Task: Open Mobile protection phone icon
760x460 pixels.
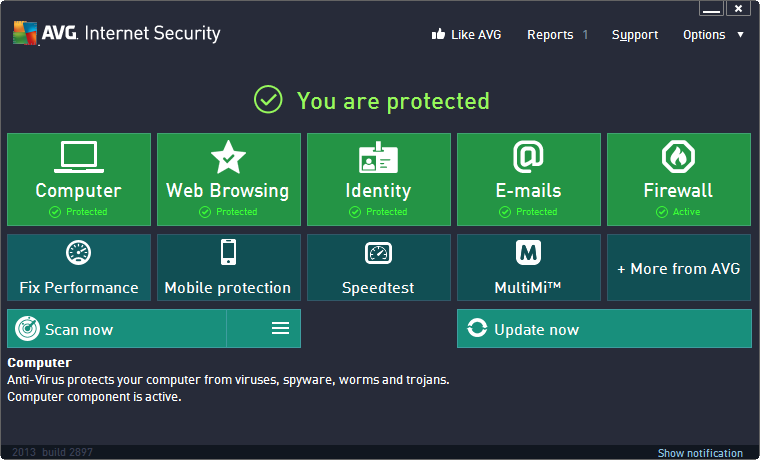Action: (228, 252)
